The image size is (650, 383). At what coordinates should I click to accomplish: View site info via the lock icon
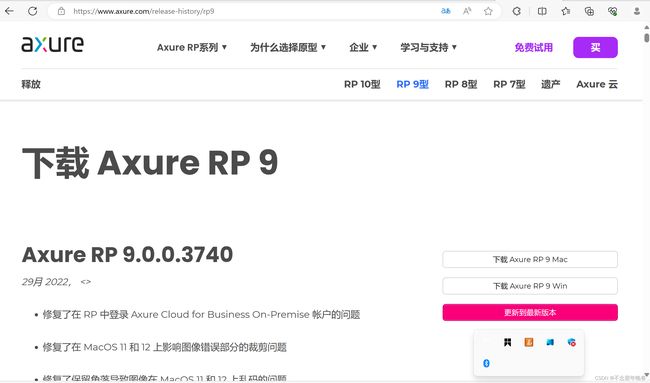[x=61, y=11]
